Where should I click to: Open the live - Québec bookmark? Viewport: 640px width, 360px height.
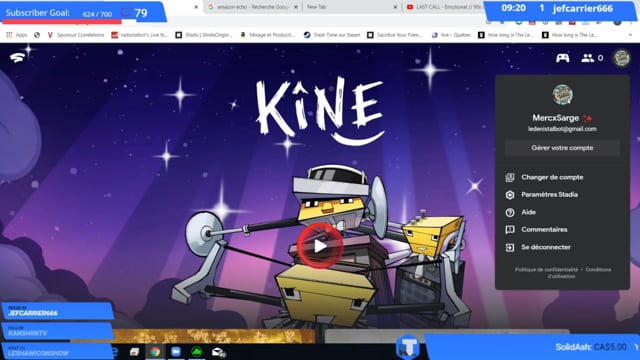point(451,35)
